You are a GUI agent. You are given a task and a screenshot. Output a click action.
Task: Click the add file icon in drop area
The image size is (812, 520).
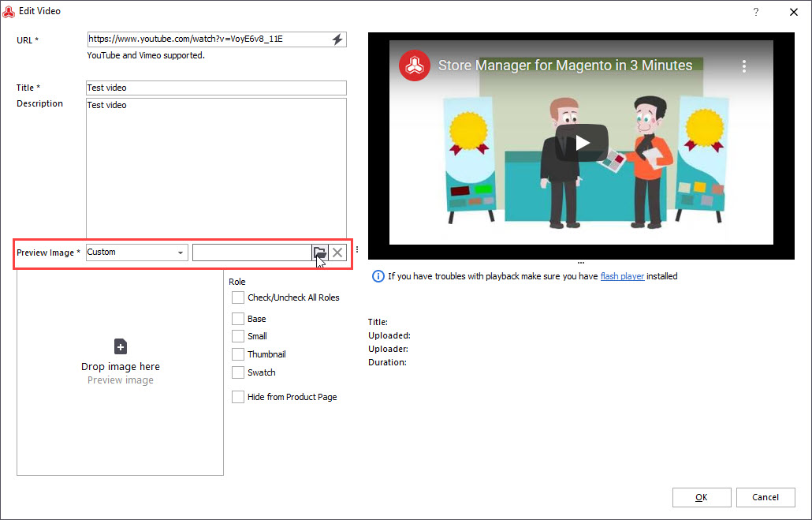120,346
